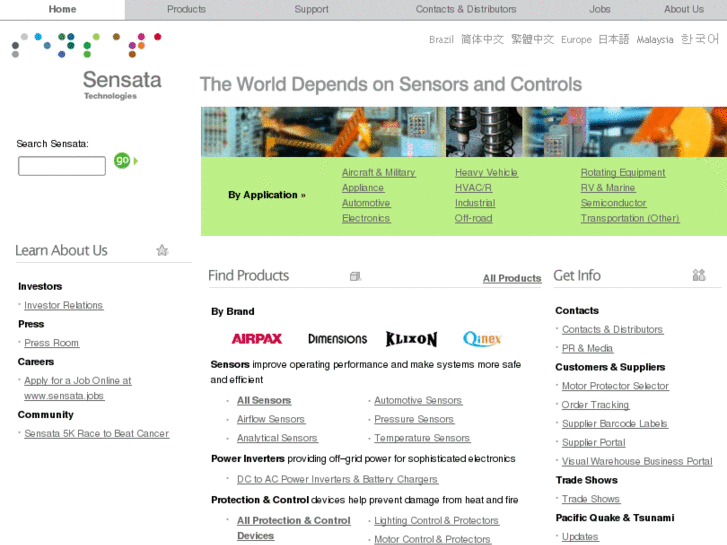This screenshot has height=545, width=727.
Task: Click the Search Sensata input field
Action: coord(62,166)
